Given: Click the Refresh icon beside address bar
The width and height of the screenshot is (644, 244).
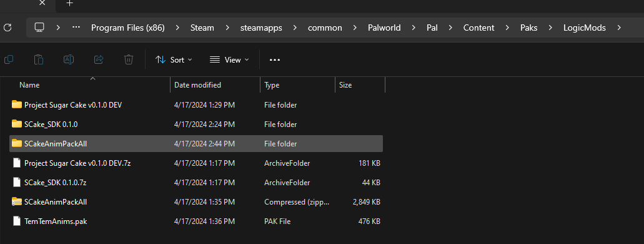Looking at the screenshot, I should 7,28.
